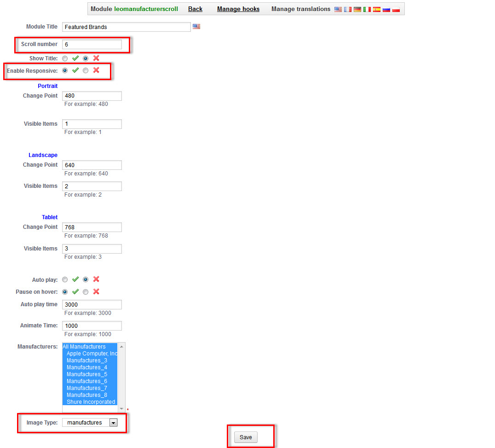The image size is (495, 448).
Task: Select Manufactures_8 in list
Action: (90, 395)
